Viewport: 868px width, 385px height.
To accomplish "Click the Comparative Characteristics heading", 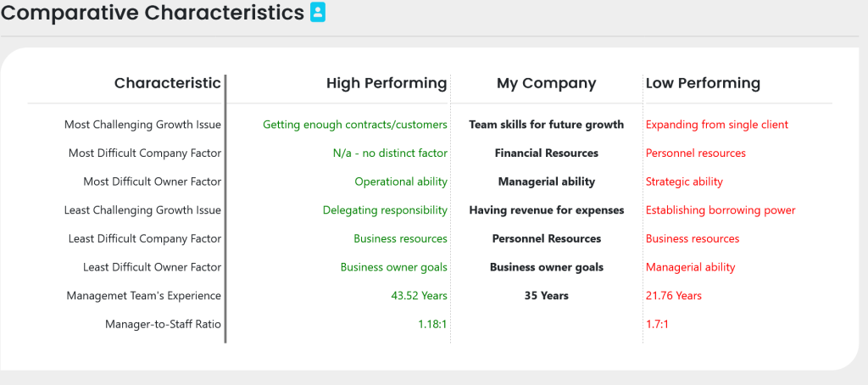I will coord(153,14).
